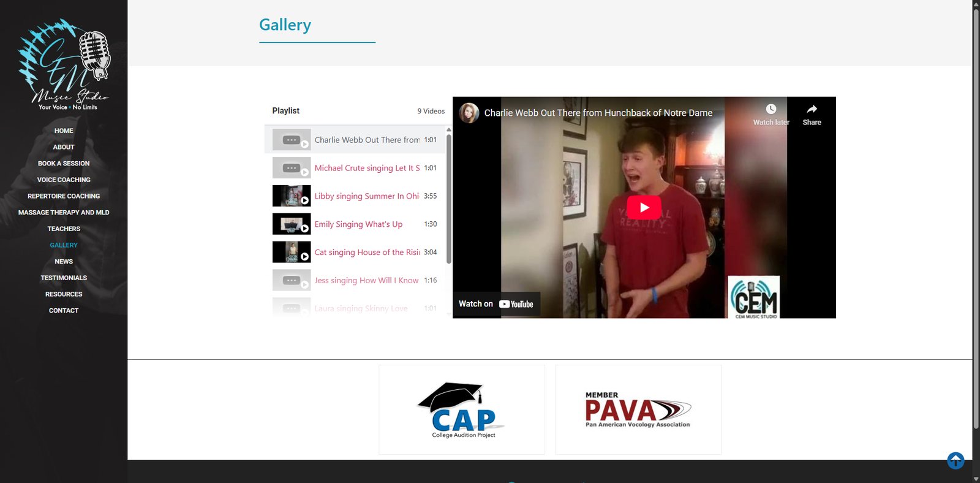The width and height of the screenshot is (980, 483).
Task: Select Libby singing Summer In Ohio thumbnail
Action: [x=291, y=196]
